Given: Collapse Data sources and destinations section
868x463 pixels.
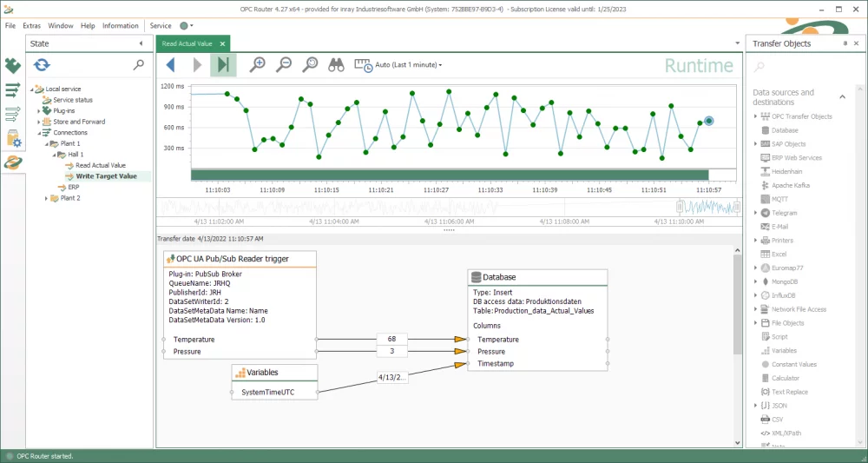Looking at the screenshot, I should 842,97.
